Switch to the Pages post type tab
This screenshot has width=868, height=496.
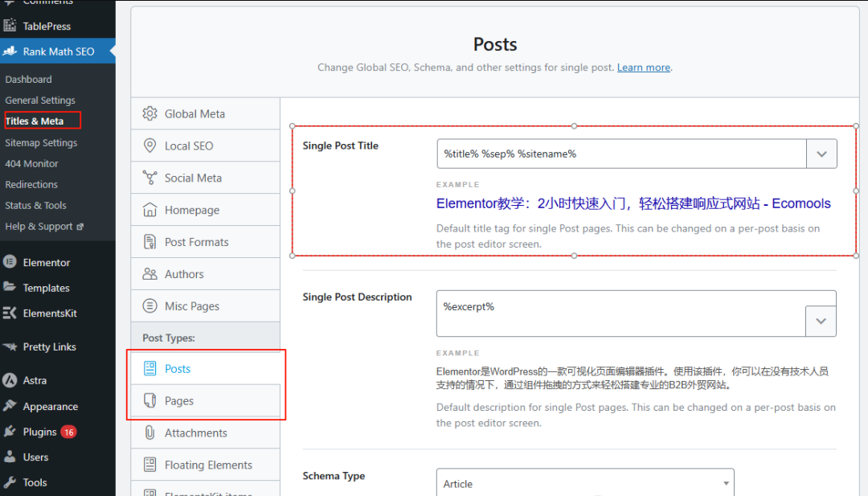pos(178,401)
